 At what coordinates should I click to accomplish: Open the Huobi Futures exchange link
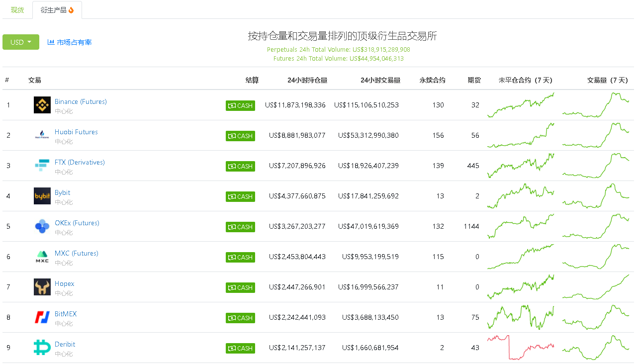pyautogui.click(x=76, y=132)
